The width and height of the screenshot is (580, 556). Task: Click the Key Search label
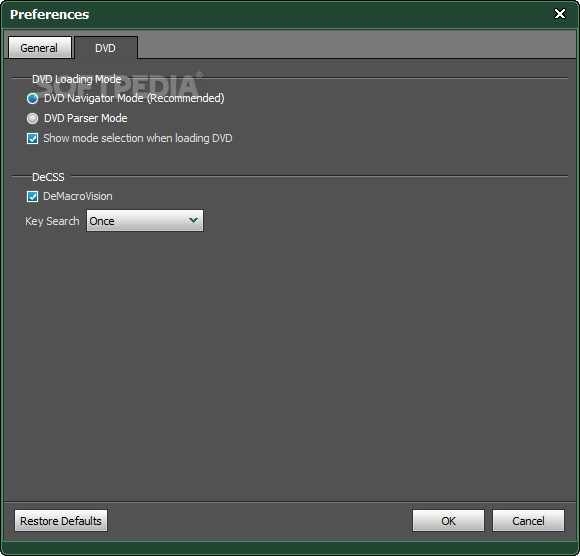[52, 221]
